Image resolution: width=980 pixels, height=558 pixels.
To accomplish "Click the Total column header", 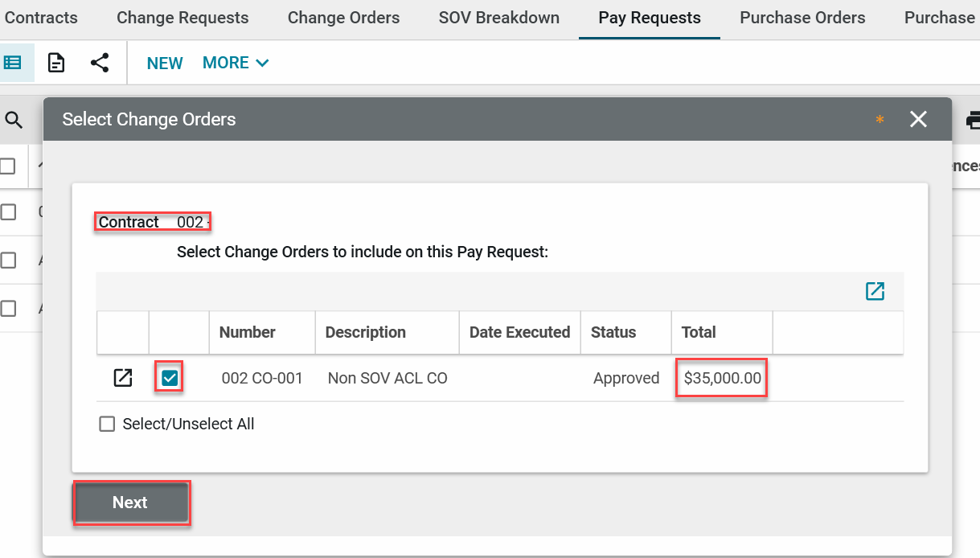I will (699, 332).
